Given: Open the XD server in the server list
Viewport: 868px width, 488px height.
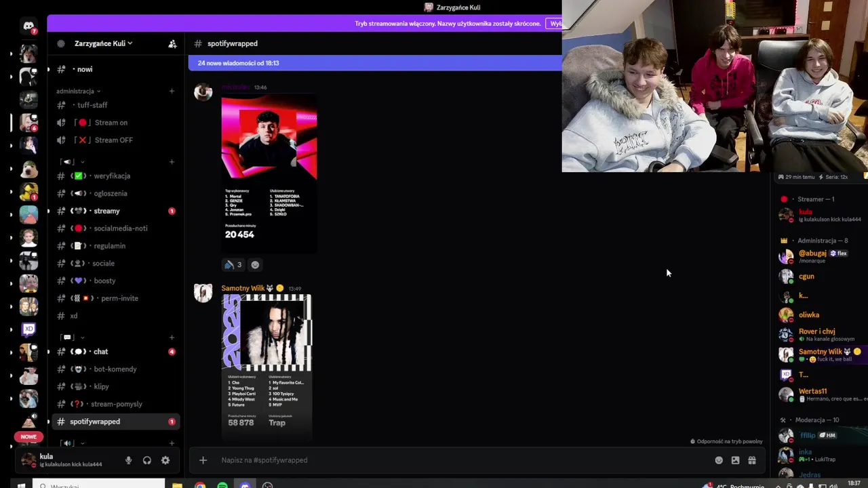Looking at the screenshot, I should click(x=28, y=329).
